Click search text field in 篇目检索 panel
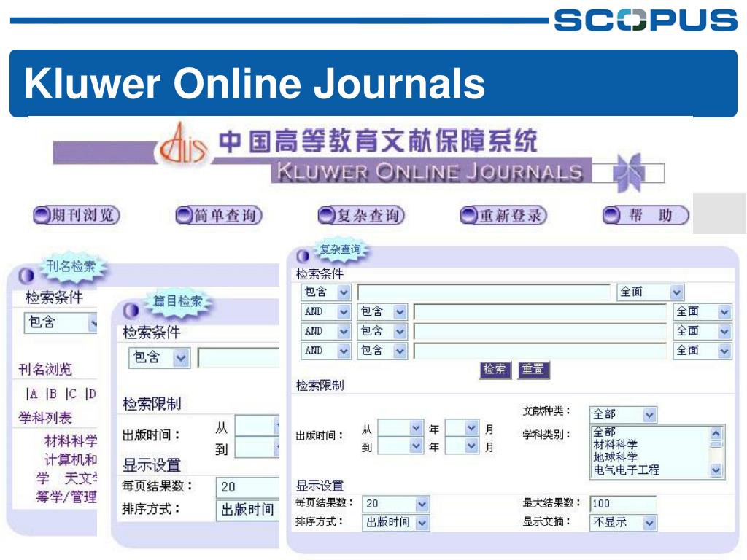This screenshot has width=747, height=560. tap(239, 358)
